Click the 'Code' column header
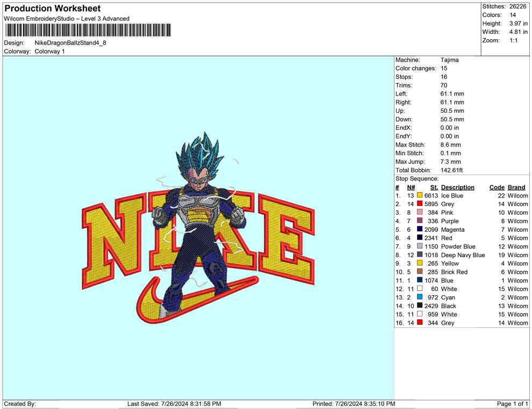Image resolution: width=532 pixels, height=409 pixels. click(497, 187)
